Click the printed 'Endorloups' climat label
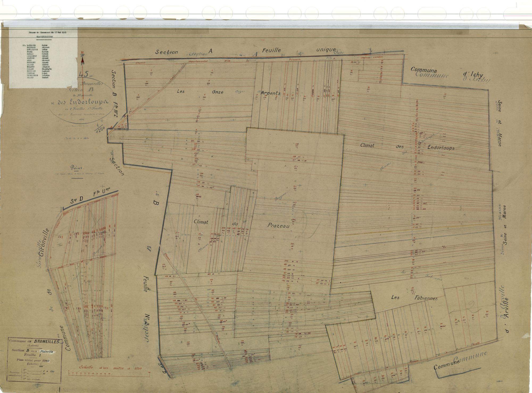Viewport: 532px width, 393px height. point(441,147)
